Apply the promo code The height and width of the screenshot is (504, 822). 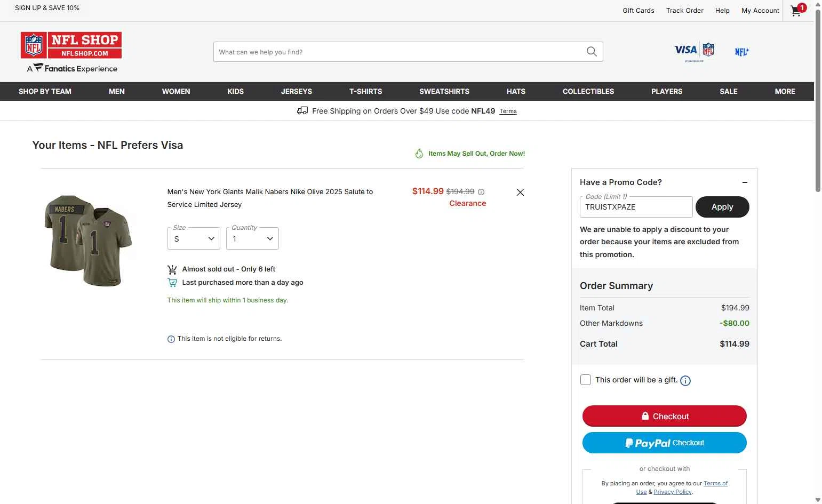pos(722,207)
